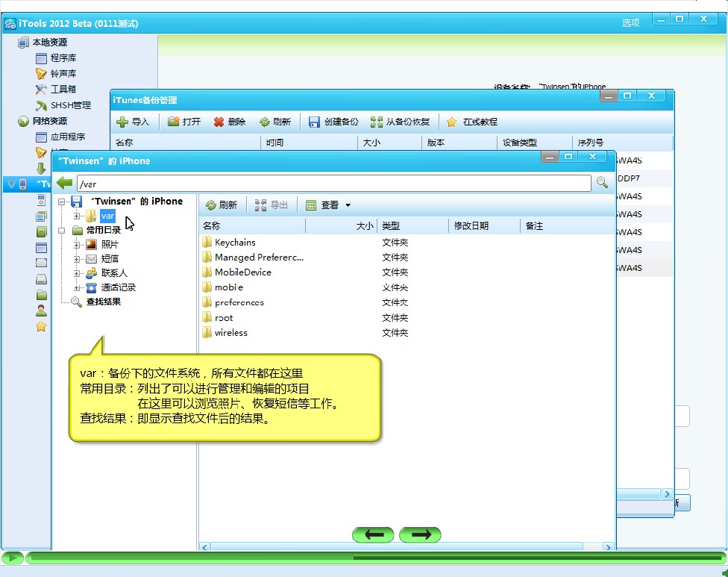This screenshot has width=728, height=577.
Task: Open 通话记录 call history item
Action: tap(118, 287)
